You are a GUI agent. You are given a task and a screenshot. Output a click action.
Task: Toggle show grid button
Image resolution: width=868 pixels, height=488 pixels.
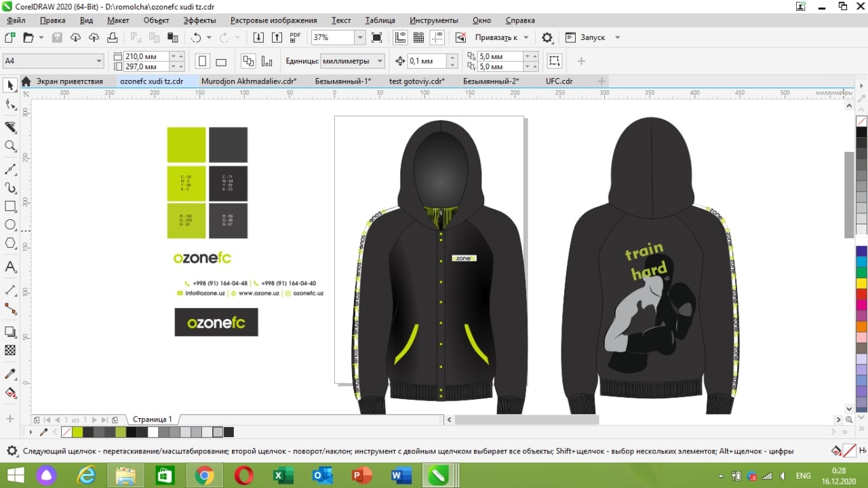[418, 37]
